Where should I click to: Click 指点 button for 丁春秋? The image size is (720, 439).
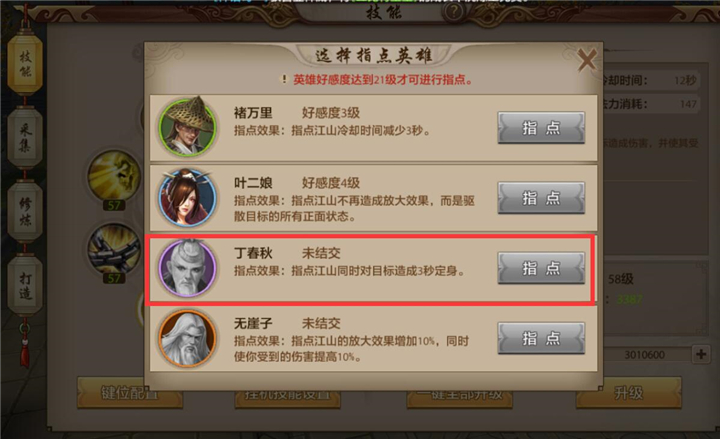541,268
